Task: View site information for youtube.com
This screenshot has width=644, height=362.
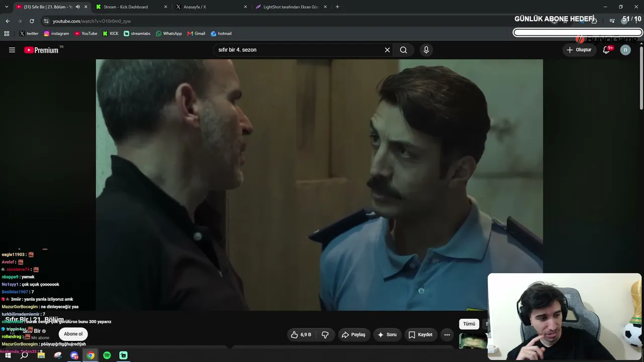Action: pyautogui.click(x=46, y=21)
